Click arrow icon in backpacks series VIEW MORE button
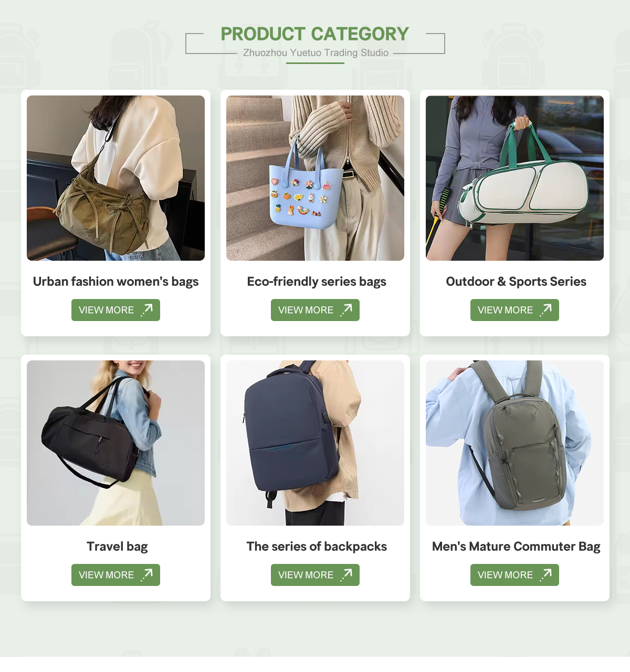Viewport: 630px width, 672px height. tap(346, 574)
